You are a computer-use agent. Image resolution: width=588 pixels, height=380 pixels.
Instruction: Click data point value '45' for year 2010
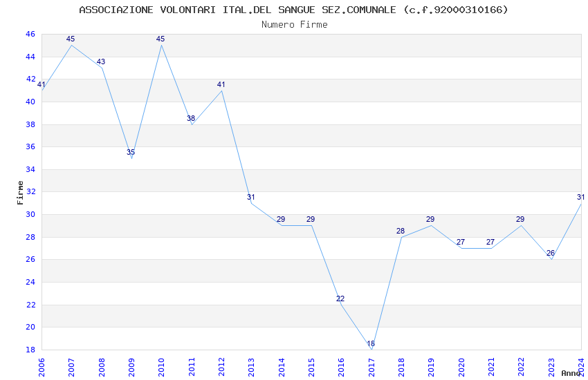click(160, 39)
